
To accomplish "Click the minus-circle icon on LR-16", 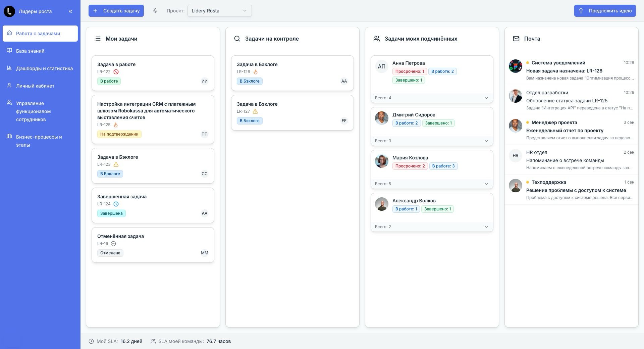I will tap(113, 244).
